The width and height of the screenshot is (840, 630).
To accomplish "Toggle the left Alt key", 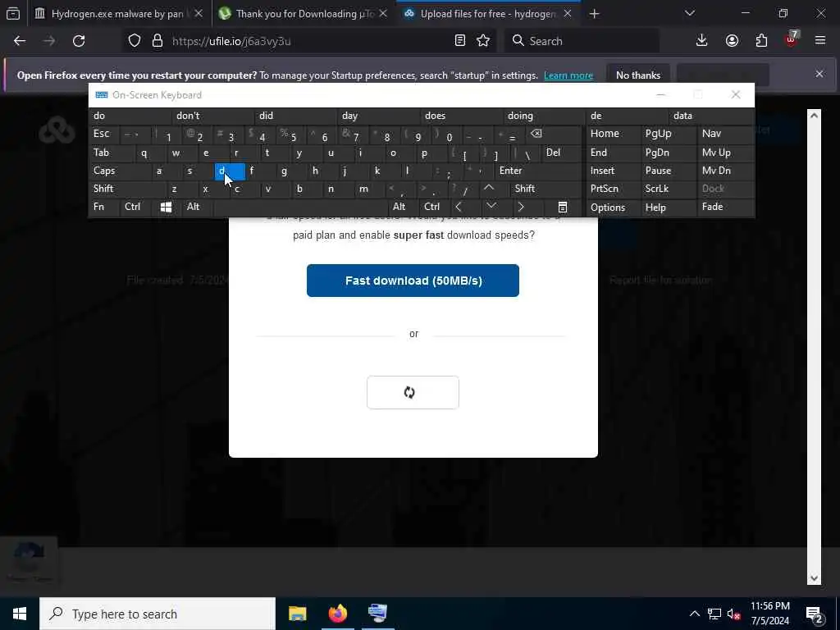I will pyautogui.click(x=197, y=207).
